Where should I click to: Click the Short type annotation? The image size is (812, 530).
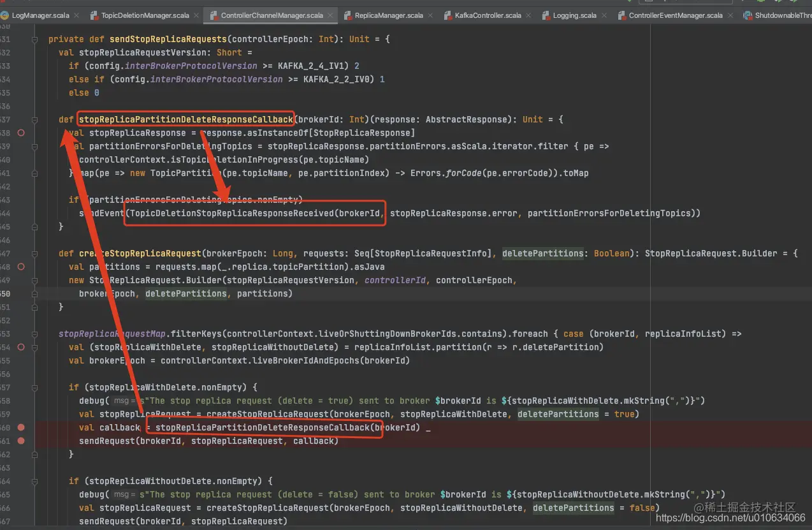229,52
